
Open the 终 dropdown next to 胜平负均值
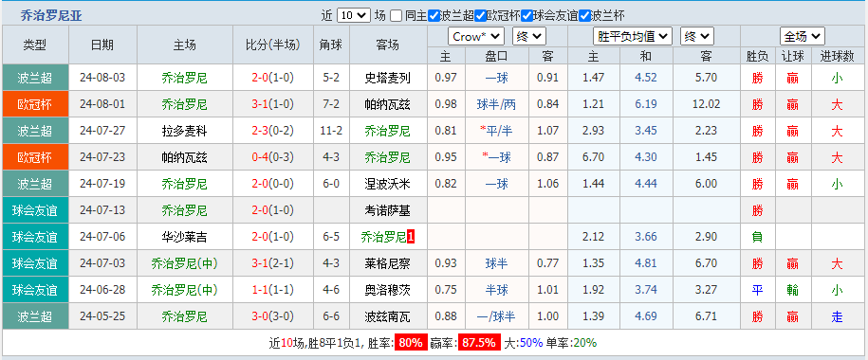[697, 37]
